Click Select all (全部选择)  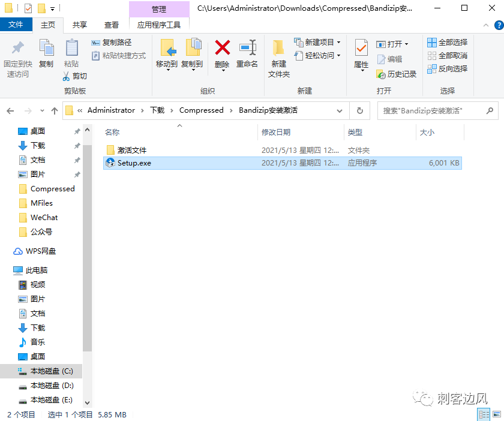(448, 43)
